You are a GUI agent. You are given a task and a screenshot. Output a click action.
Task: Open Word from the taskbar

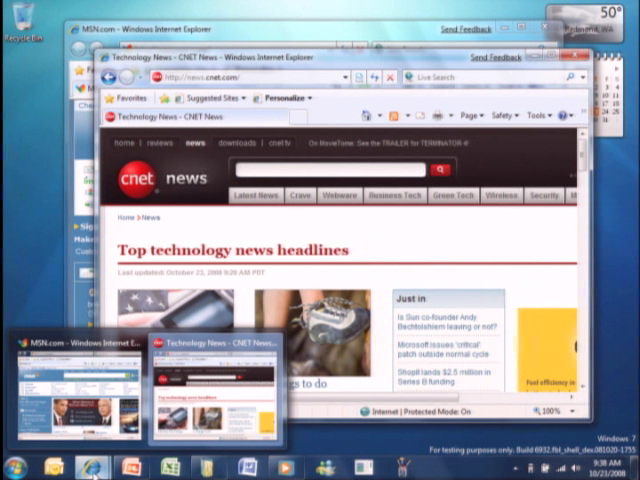point(247,467)
